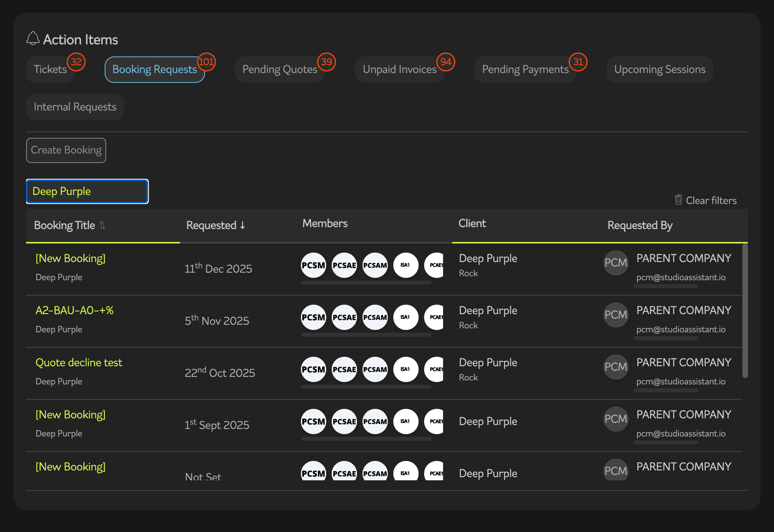Click the Deep Purple search filter field
The image size is (774, 532).
[x=87, y=191]
